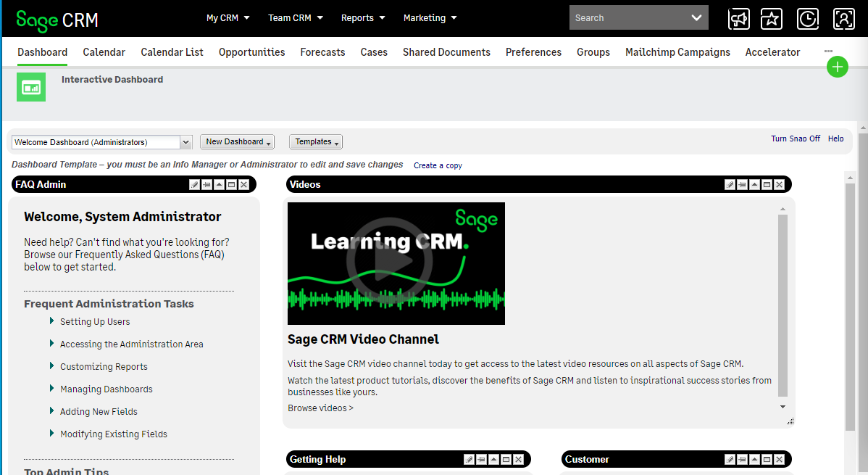Open the recent history clock icon

[x=808, y=19]
